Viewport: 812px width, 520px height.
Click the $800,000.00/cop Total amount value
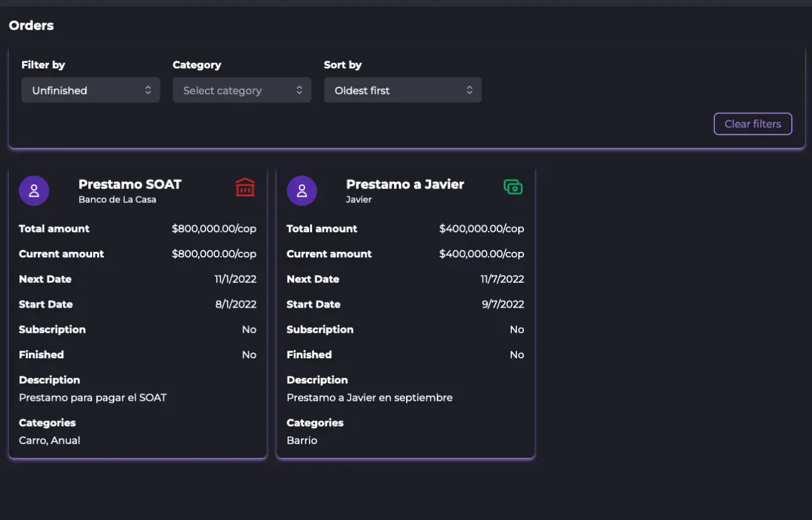tap(214, 228)
